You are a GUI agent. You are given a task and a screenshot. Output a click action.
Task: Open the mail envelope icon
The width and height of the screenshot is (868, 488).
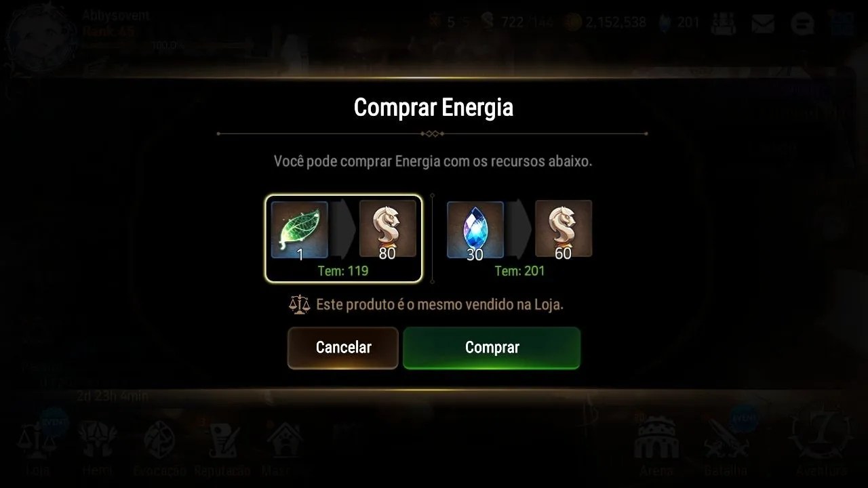click(764, 24)
